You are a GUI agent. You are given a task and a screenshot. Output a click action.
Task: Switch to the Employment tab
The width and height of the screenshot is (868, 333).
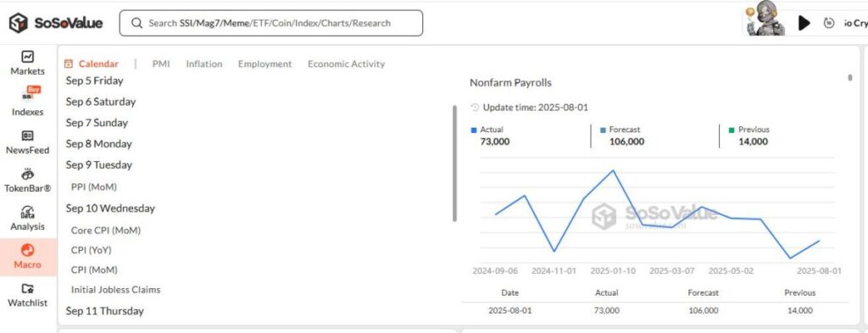click(264, 64)
